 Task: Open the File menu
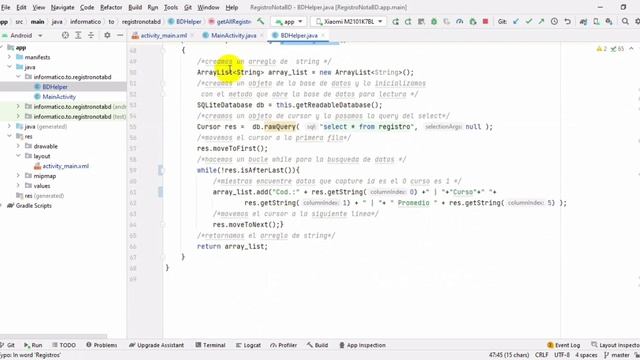6,7
